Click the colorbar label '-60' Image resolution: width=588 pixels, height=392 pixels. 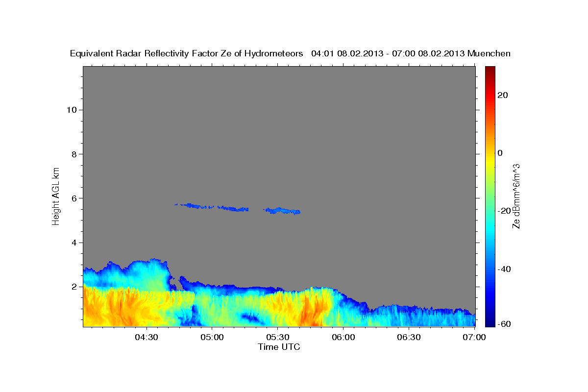pyautogui.click(x=504, y=324)
